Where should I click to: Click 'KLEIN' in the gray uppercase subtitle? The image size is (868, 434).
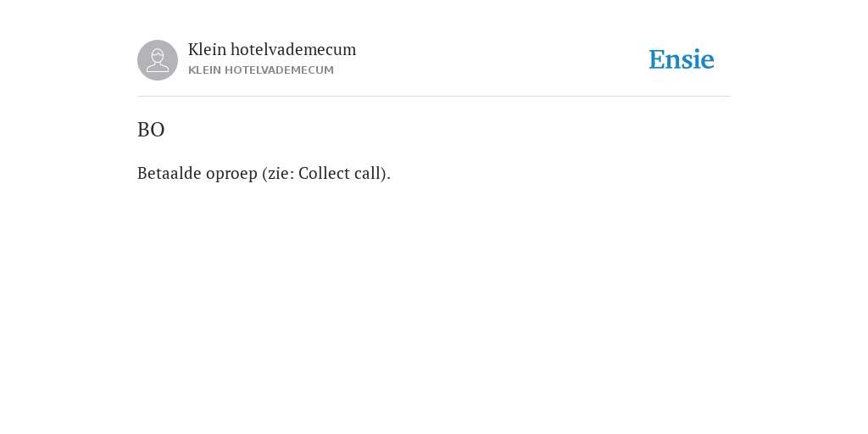[x=205, y=70]
